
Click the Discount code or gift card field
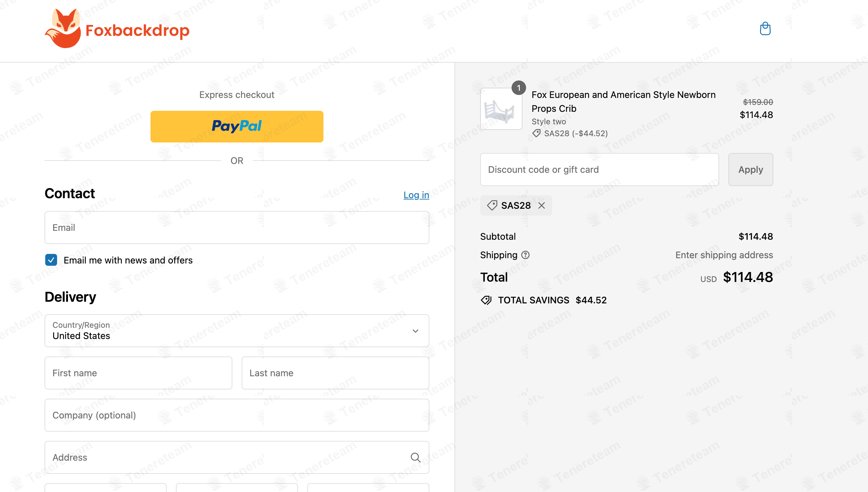(x=599, y=169)
